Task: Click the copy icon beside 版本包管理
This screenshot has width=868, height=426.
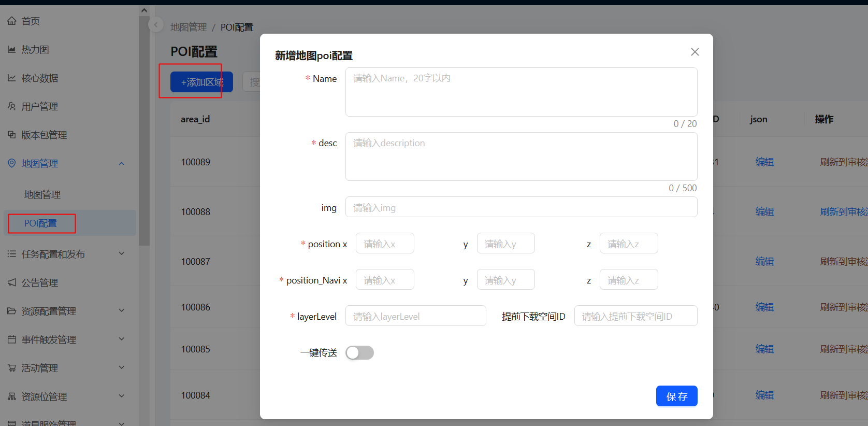Action: coord(12,135)
